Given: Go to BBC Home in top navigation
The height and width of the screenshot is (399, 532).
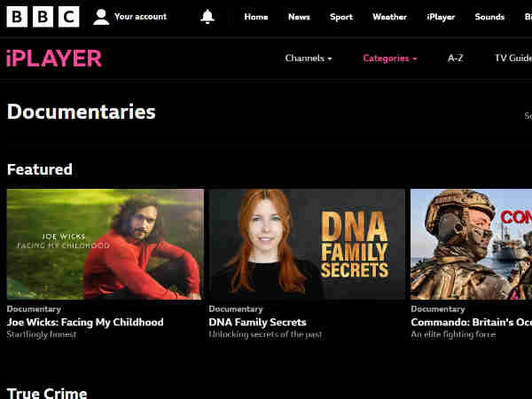Looking at the screenshot, I should (256, 17).
